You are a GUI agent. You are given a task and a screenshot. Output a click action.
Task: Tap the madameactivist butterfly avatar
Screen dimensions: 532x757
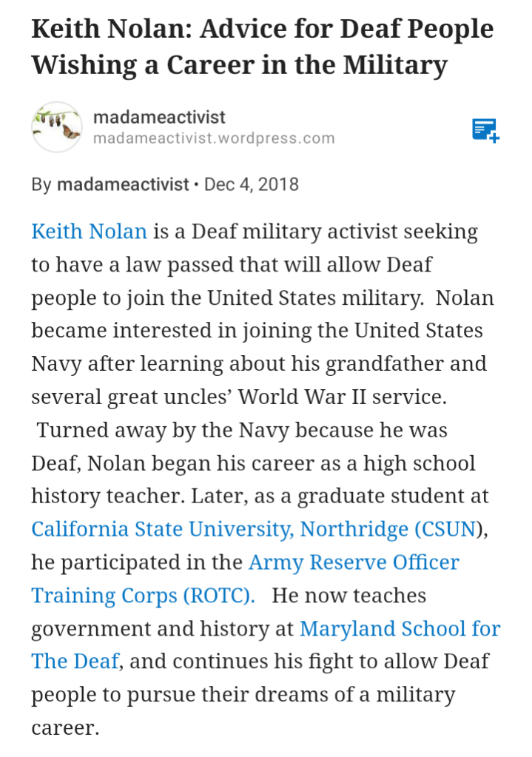point(57,127)
